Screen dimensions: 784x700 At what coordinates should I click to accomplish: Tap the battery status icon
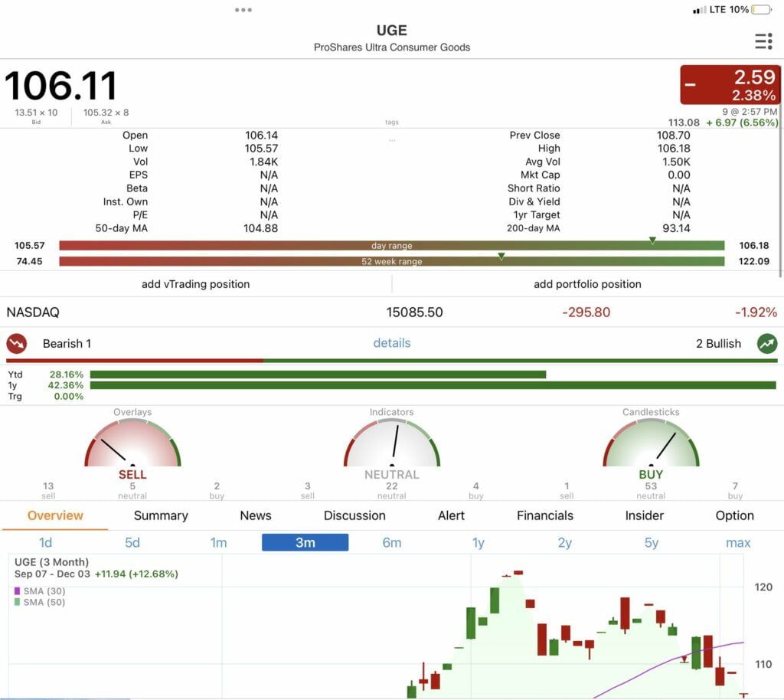(762, 10)
